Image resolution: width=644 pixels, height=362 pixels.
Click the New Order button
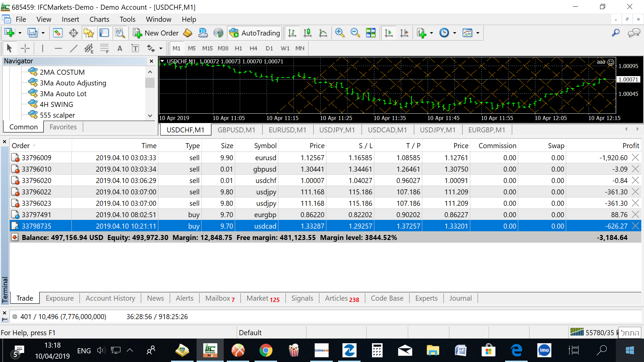(x=156, y=33)
